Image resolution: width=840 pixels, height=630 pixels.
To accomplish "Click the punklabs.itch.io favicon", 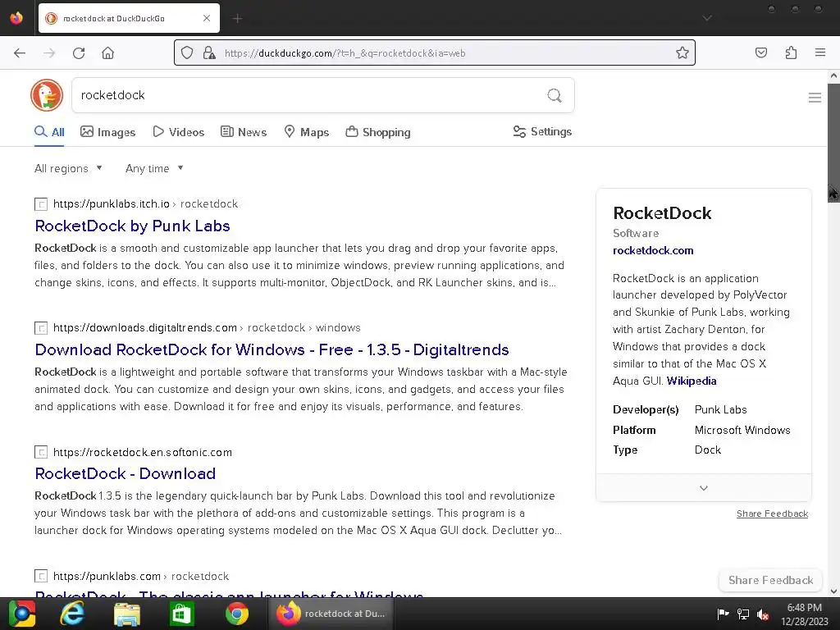I will [41, 204].
